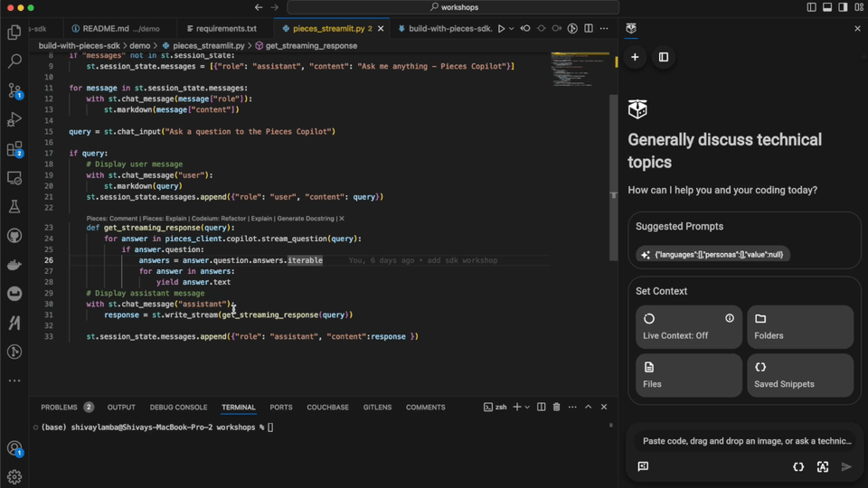Click the editor vertical scrollbar
Image resolution: width=868 pixels, height=488 pixels.
pos(613,177)
